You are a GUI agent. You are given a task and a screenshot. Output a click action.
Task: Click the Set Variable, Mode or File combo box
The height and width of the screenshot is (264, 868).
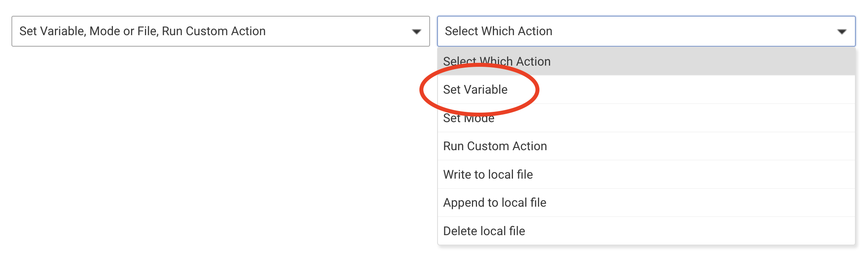click(220, 31)
